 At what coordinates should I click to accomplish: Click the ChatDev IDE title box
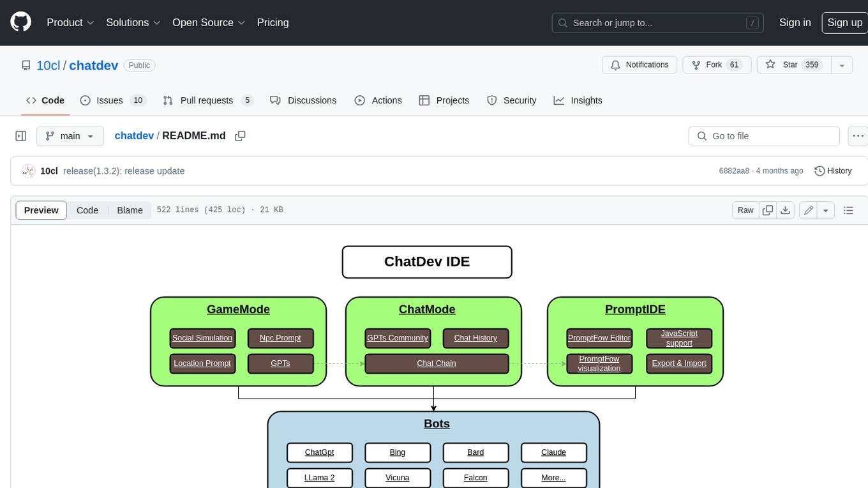[427, 262]
